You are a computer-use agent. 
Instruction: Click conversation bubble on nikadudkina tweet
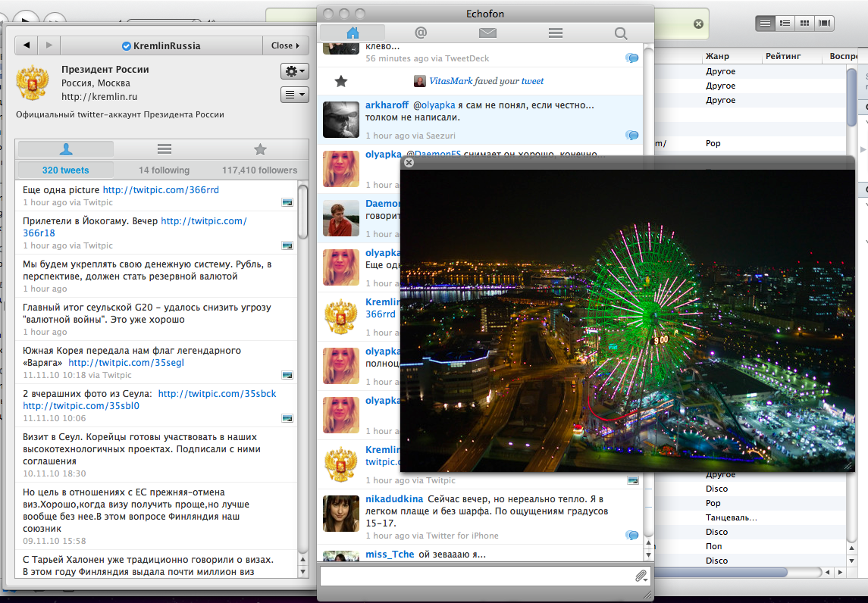click(631, 536)
